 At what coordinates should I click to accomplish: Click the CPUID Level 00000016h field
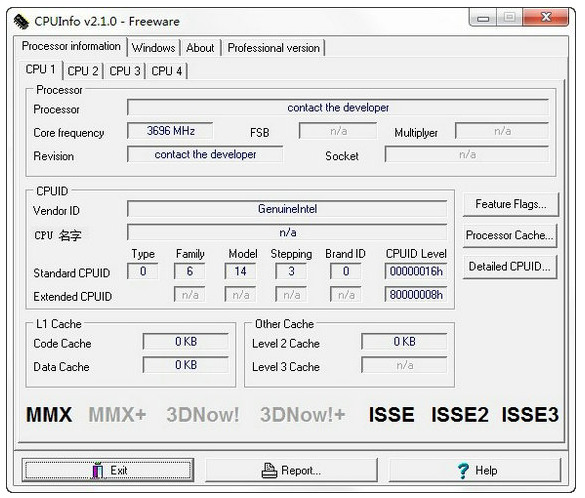pyautogui.click(x=416, y=271)
